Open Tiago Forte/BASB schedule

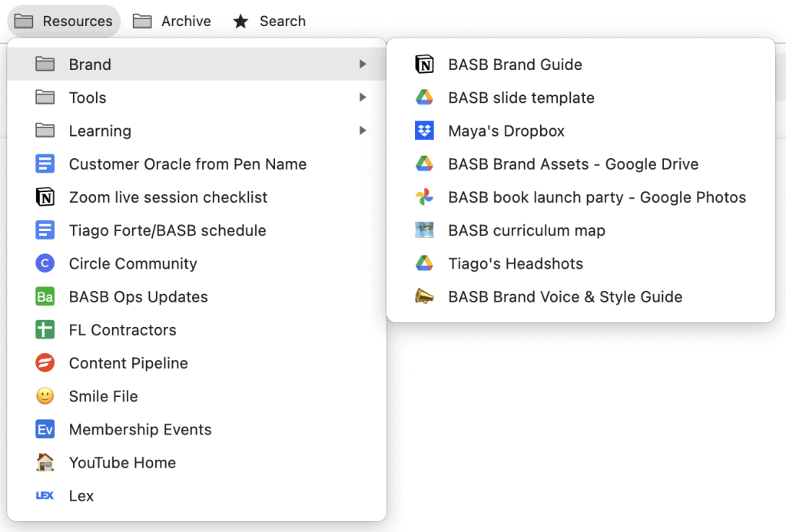pyautogui.click(x=167, y=230)
